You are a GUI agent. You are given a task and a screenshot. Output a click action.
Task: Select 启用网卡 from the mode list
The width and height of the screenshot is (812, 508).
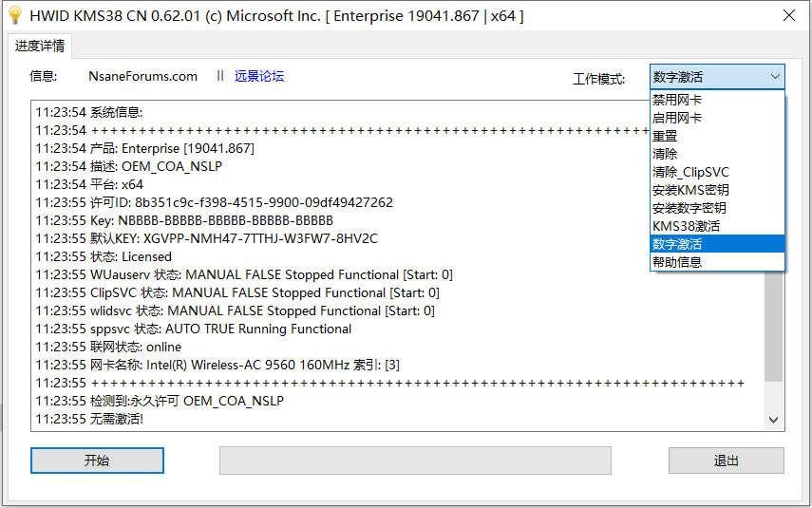tap(717, 118)
